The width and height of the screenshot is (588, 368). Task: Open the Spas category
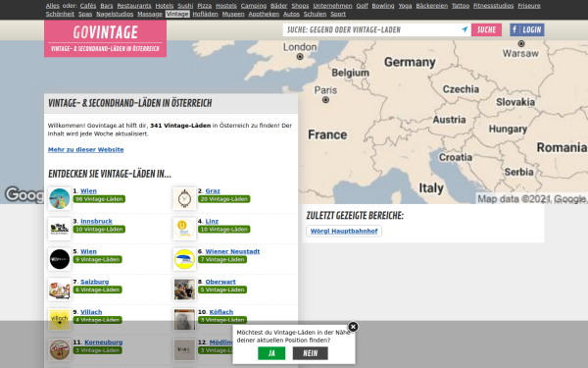85,14
